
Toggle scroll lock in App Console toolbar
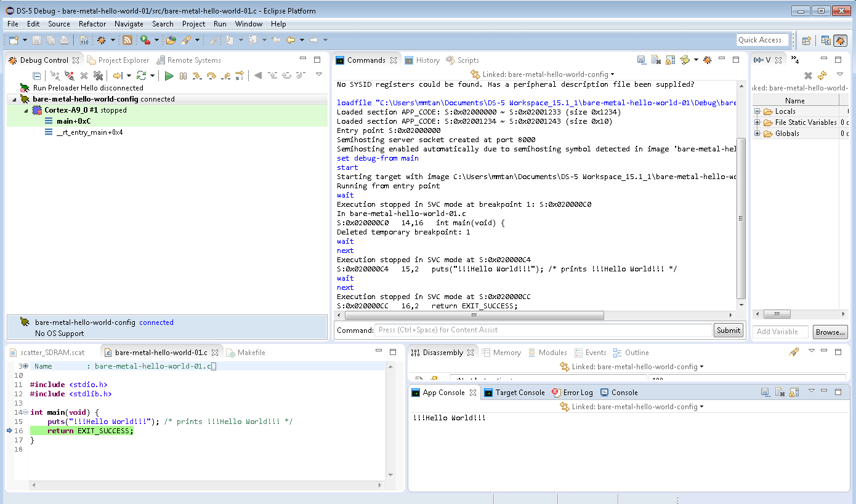click(793, 392)
